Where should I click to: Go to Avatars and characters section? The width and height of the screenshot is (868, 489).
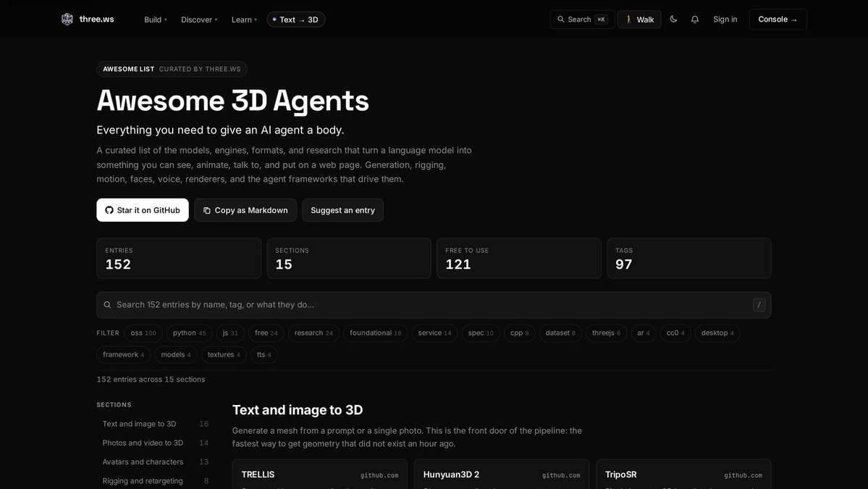click(x=156, y=462)
